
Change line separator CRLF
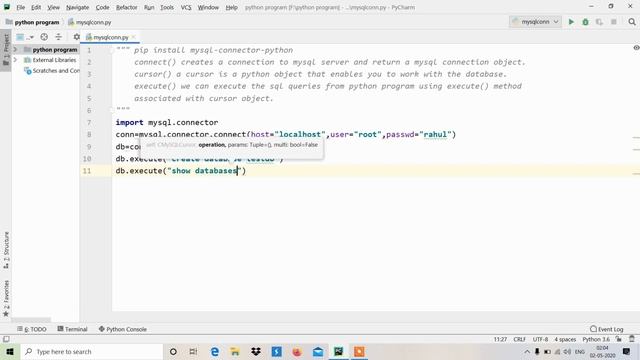pyautogui.click(x=519, y=339)
